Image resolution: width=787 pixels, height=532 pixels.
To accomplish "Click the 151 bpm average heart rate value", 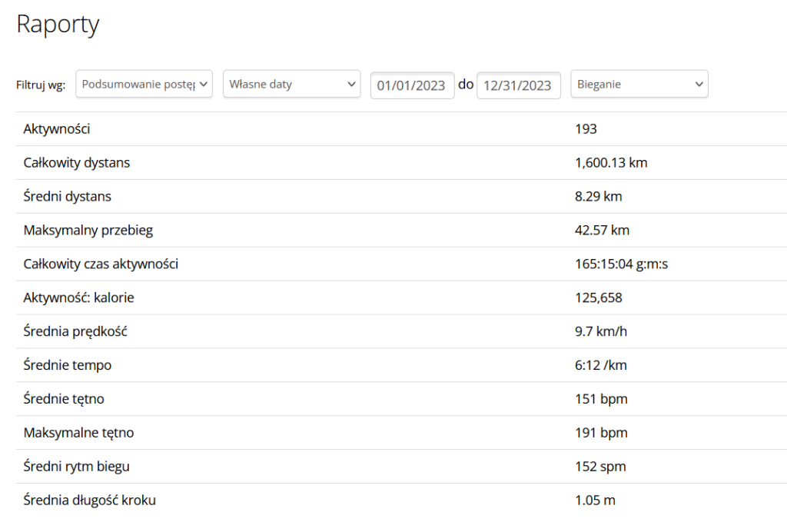I will pos(601,400).
